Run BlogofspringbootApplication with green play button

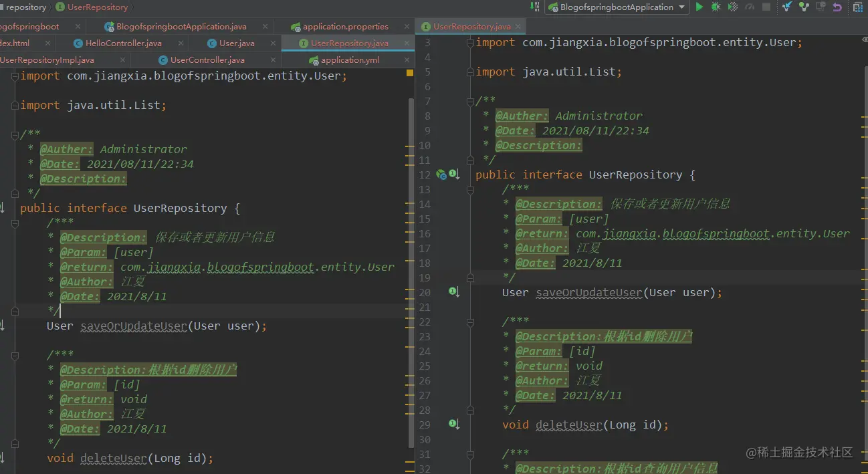699,7
